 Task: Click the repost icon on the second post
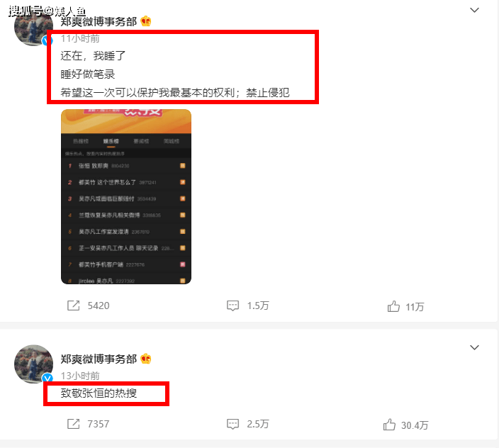click(x=73, y=424)
